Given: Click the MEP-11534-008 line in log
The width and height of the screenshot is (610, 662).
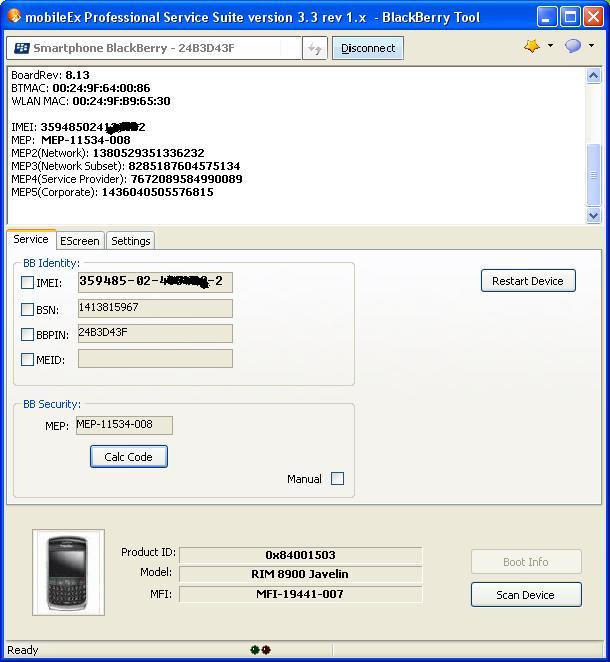Looking at the screenshot, I should 71,140.
